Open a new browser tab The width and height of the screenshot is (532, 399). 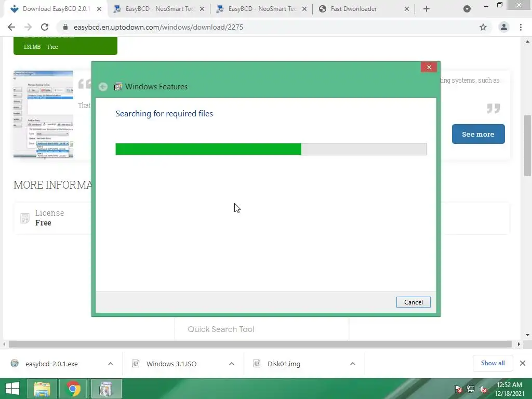point(427,9)
